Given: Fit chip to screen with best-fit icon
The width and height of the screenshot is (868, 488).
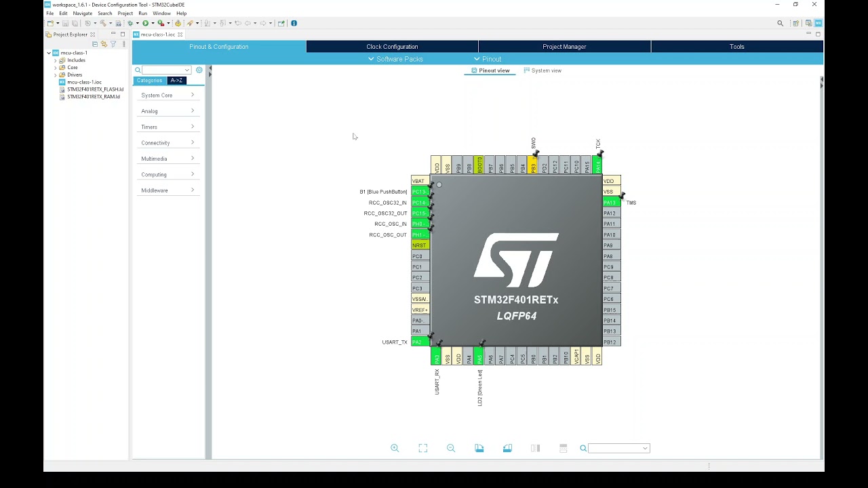Looking at the screenshot, I should [x=423, y=448].
